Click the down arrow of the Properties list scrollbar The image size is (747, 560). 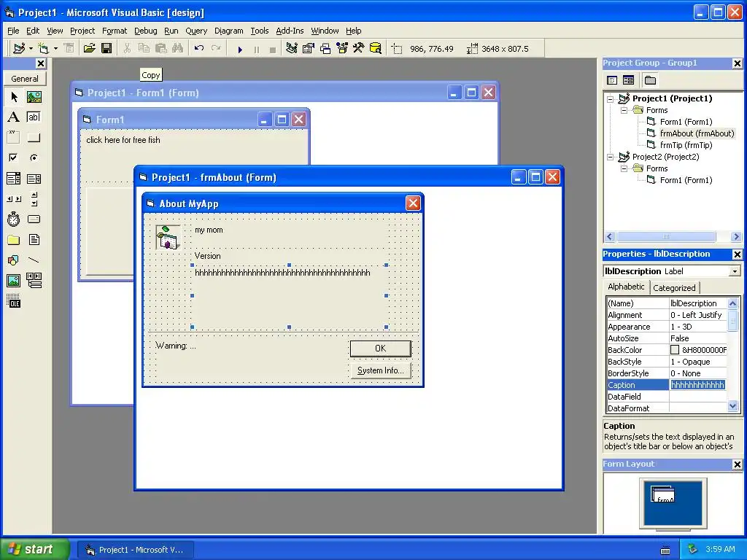pyautogui.click(x=732, y=406)
